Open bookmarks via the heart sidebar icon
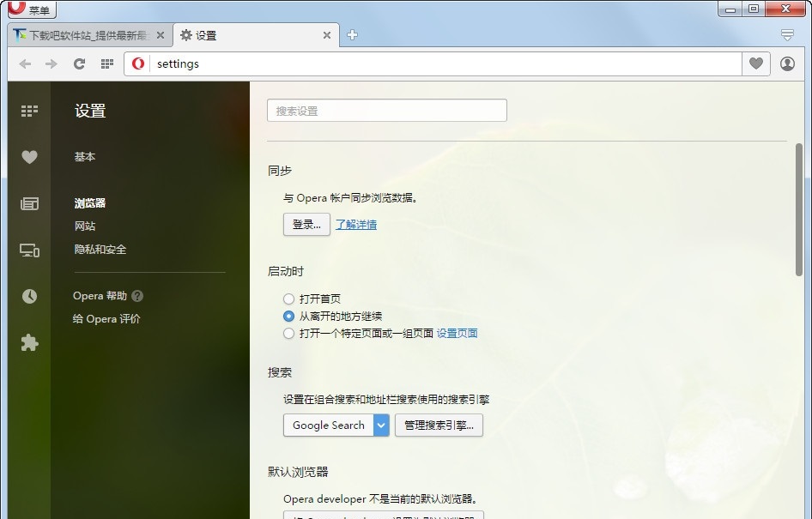This screenshot has height=519, width=812. click(x=29, y=157)
